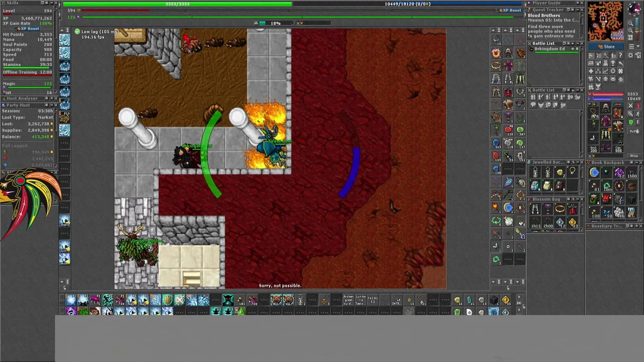644x362 pixels.
Task: Click the Skills panel title
Action: coord(13,3)
